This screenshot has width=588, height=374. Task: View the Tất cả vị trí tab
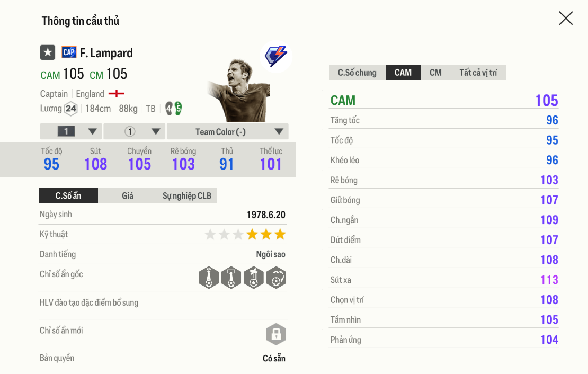click(x=478, y=73)
